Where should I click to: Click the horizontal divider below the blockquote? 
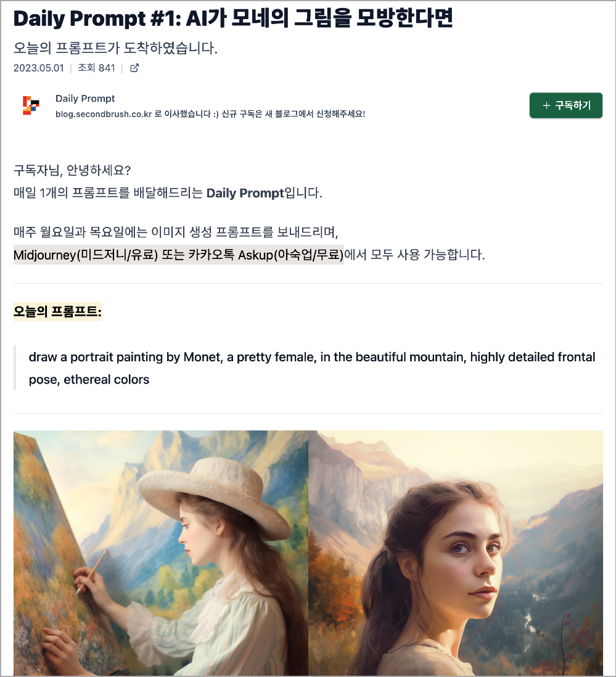coord(308,413)
